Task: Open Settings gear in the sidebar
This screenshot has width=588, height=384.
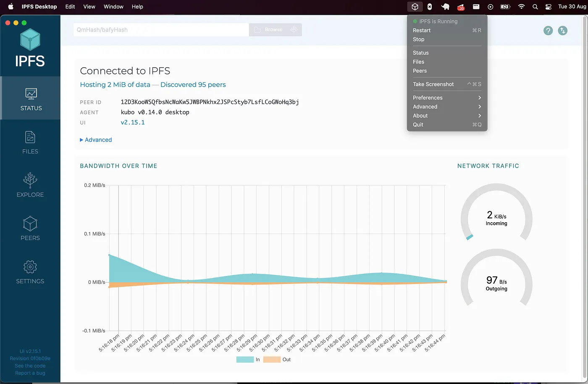Action: click(30, 267)
